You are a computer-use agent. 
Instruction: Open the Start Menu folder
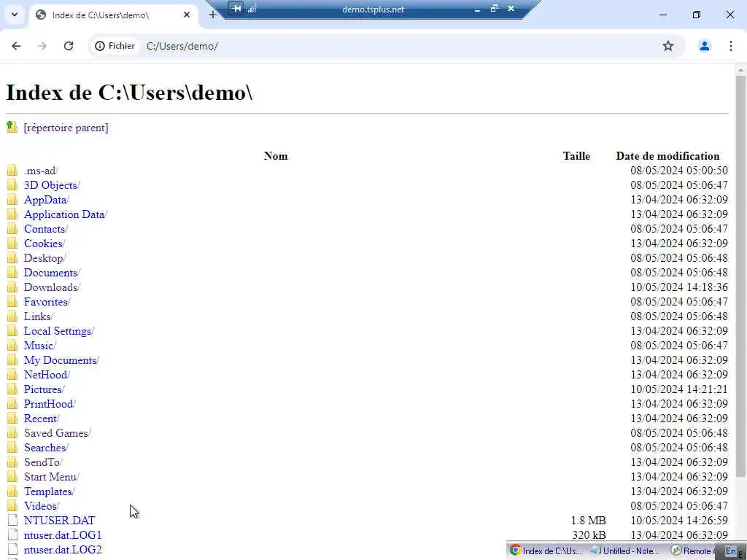point(52,477)
